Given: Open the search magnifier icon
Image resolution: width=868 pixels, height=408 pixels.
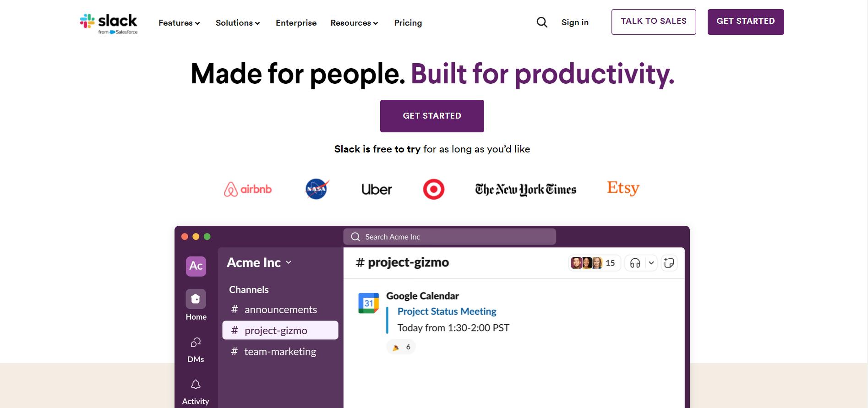Looking at the screenshot, I should coord(542,22).
